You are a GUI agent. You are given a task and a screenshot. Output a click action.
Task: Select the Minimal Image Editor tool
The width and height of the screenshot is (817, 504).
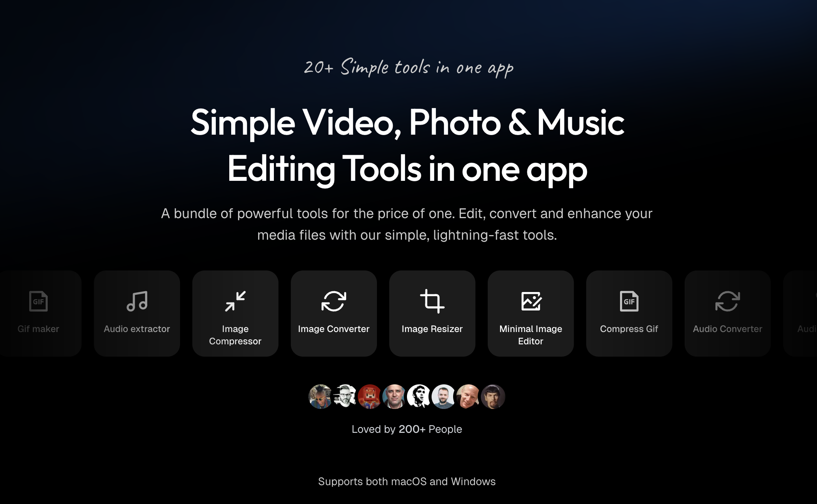(x=530, y=312)
